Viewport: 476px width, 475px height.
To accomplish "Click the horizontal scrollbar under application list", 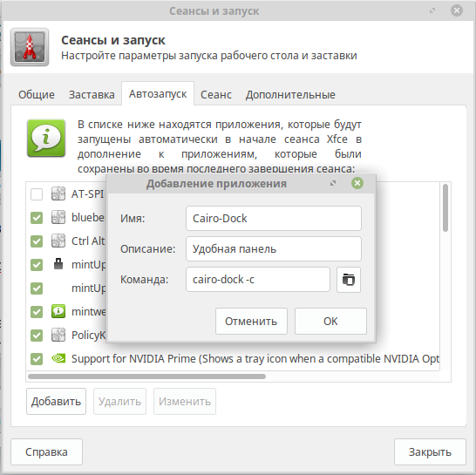I will [x=147, y=377].
